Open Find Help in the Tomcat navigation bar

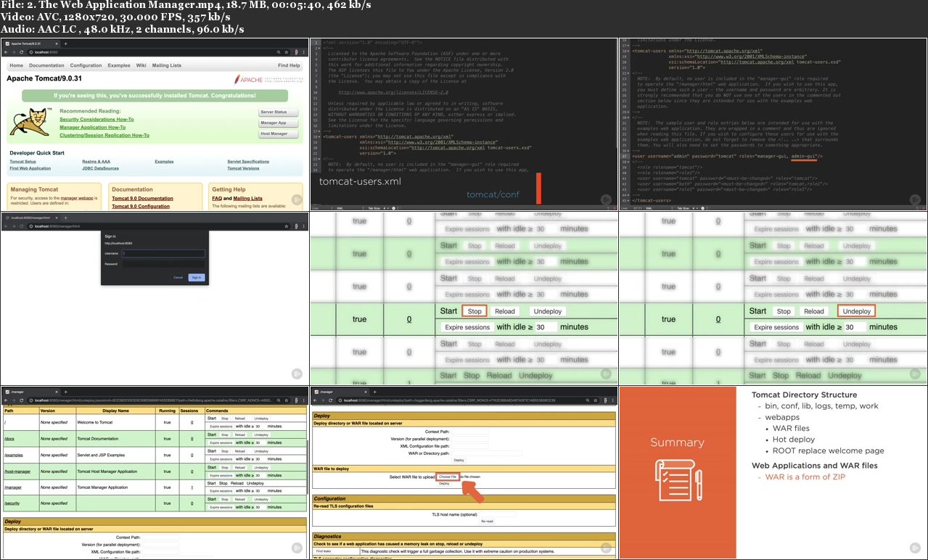[x=289, y=65]
